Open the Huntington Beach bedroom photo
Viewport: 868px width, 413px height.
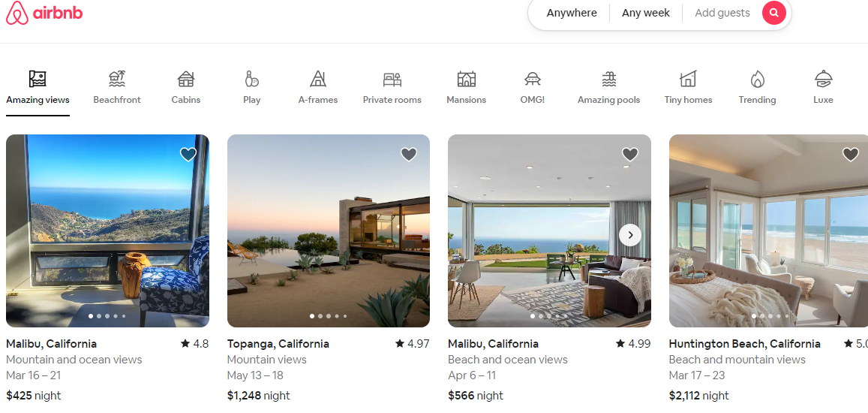point(768,231)
